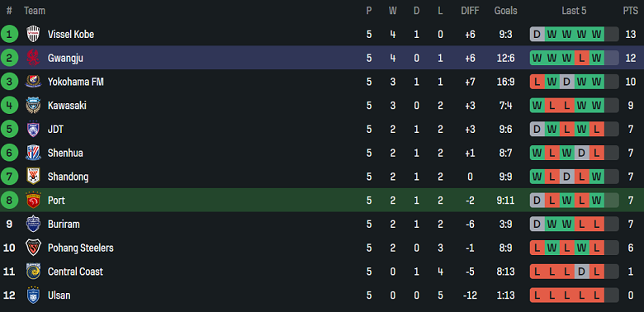Click the Pohang Steelers shield logo
The image size is (644, 312).
pyautogui.click(x=33, y=248)
